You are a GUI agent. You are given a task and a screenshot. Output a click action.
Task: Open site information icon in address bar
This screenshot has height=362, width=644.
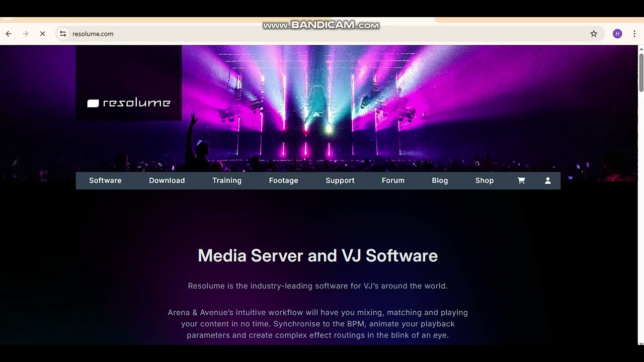[x=63, y=34]
